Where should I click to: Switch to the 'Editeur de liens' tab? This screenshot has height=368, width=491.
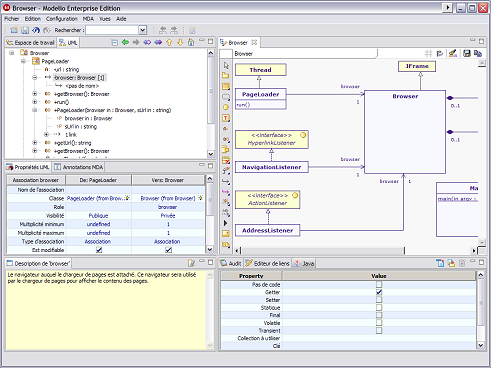tap(267, 263)
